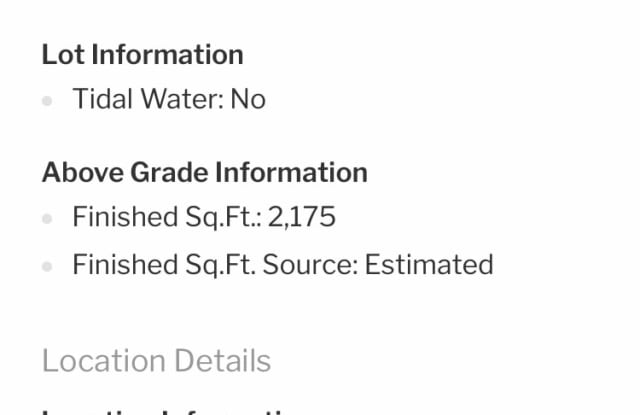Viewport: 640px width, 415px height.
Task: Click the 2,175 square footage value
Action: (x=302, y=217)
